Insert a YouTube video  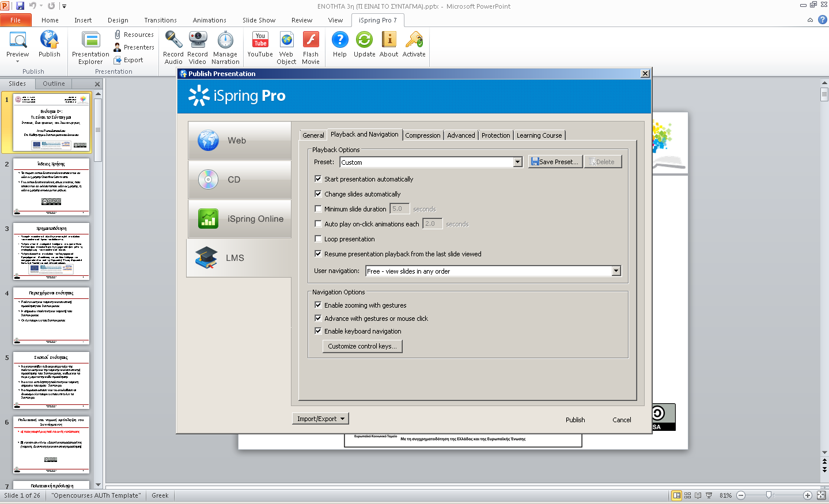point(260,44)
